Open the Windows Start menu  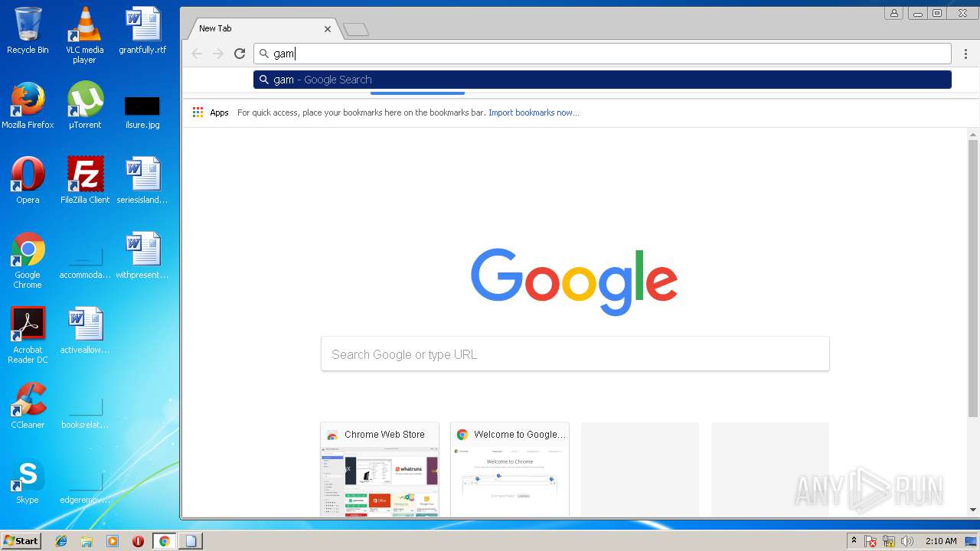[x=21, y=541]
